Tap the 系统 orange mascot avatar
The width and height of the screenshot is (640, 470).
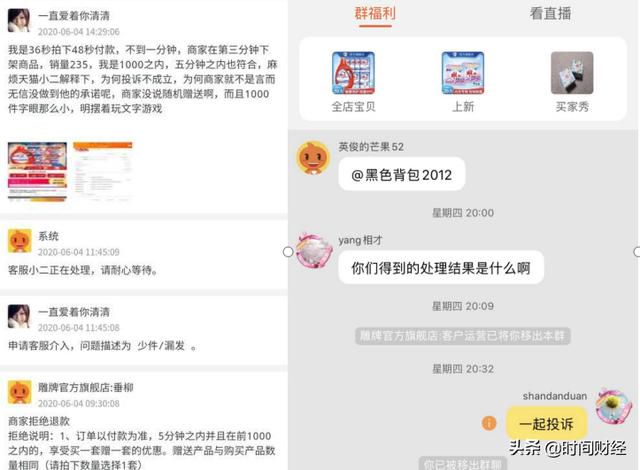click(x=20, y=241)
